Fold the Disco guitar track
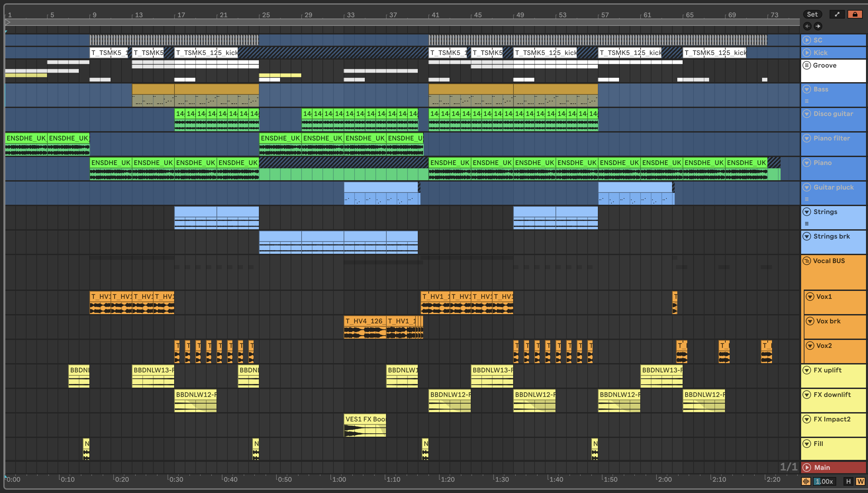Screen dimensions: 868x493 [807, 114]
